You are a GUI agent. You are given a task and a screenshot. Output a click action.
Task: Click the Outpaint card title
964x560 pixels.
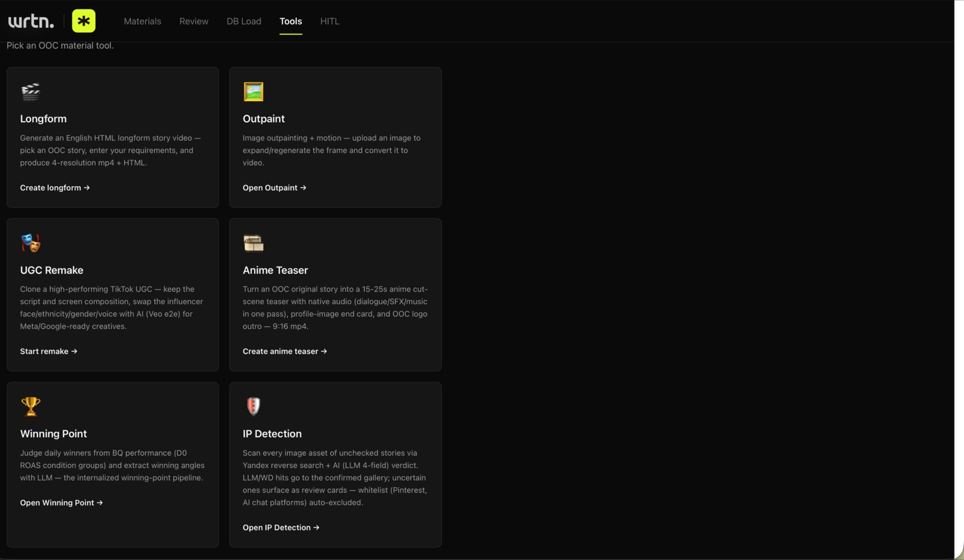(264, 119)
